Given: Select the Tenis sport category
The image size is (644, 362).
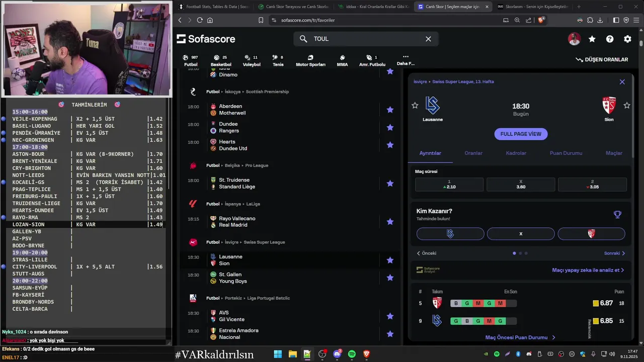Looking at the screenshot, I should [278, 61].
